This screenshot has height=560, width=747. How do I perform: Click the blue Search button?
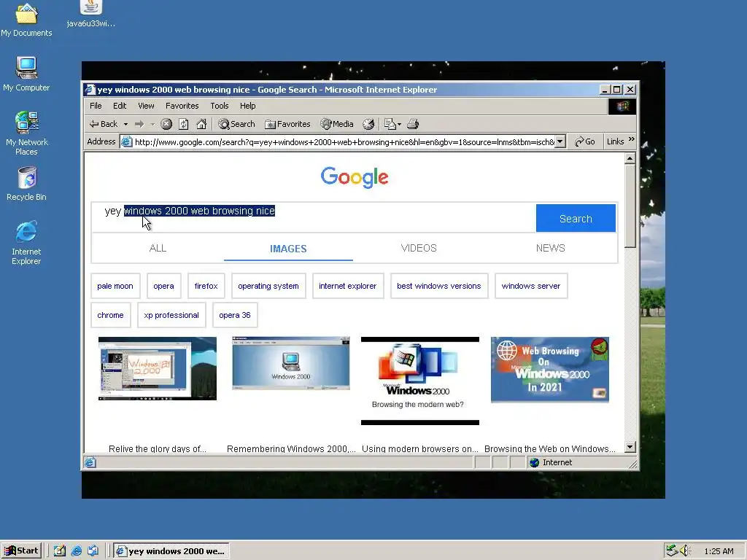tap(576, 218)
